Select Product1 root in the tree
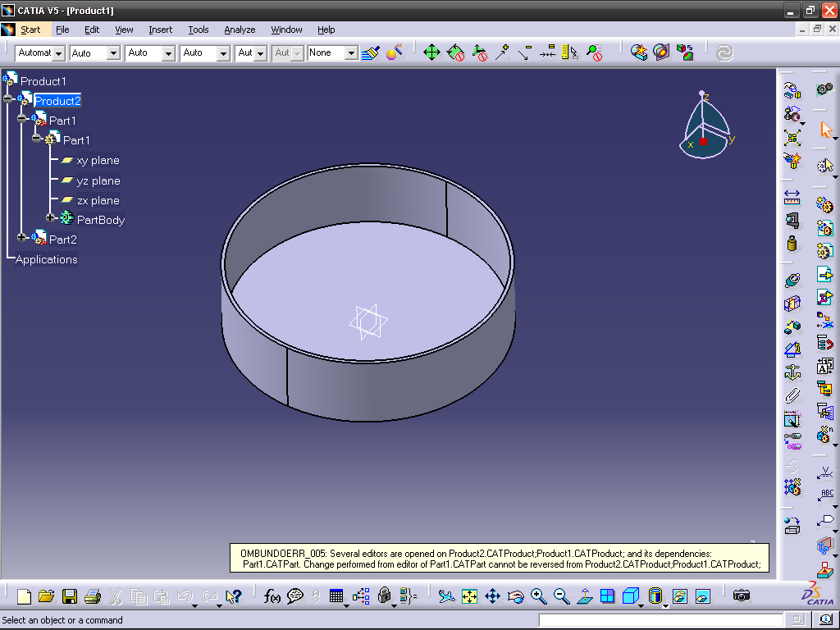The width and height of the screenshot is (840, 630). coord(43,81)
